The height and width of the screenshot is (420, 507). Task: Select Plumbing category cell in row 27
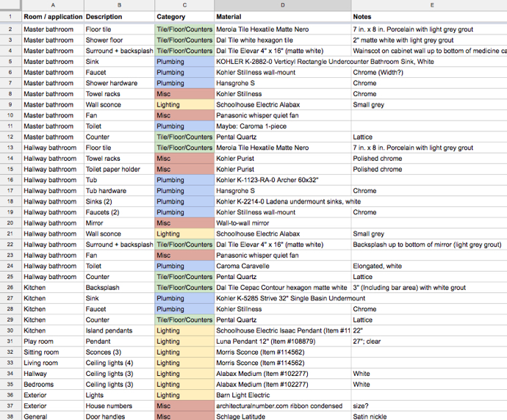184,298
